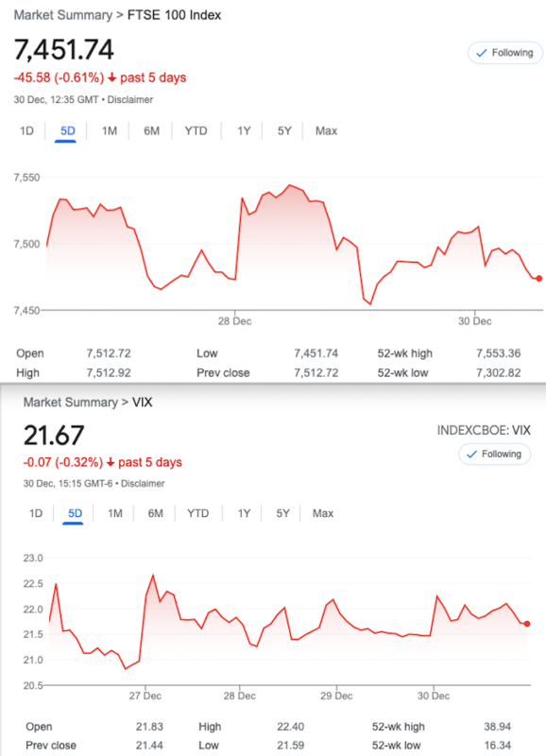Viewport: 546px width, 756px height.
Task: Select 1Y tab on FTSE 100 chart
Action: pos(244,131)
